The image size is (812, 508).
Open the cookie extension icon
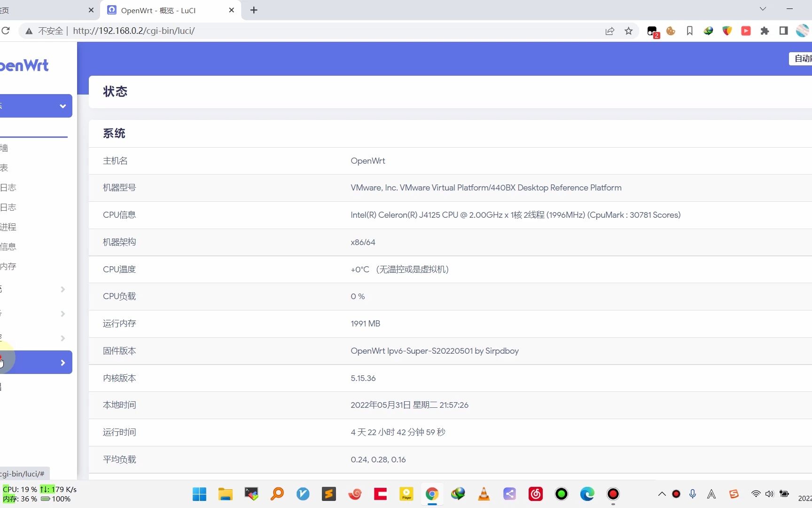[671, 31]
